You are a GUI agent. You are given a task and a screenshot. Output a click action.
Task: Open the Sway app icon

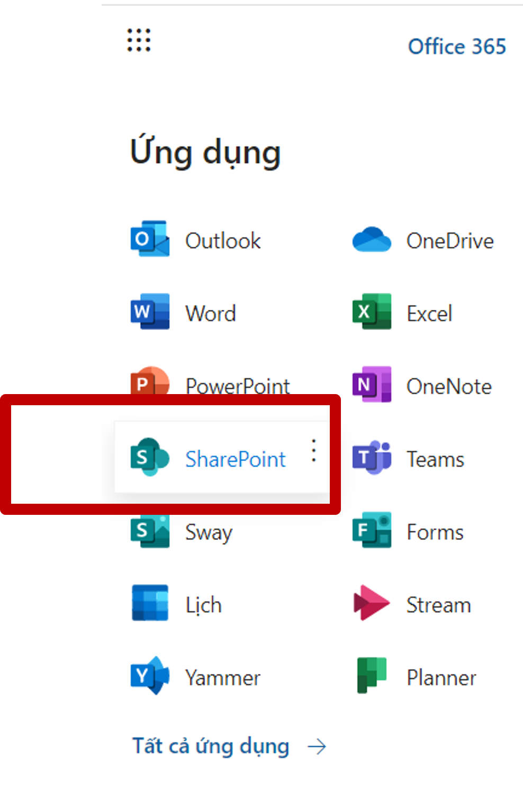click(x=150, y=531)
